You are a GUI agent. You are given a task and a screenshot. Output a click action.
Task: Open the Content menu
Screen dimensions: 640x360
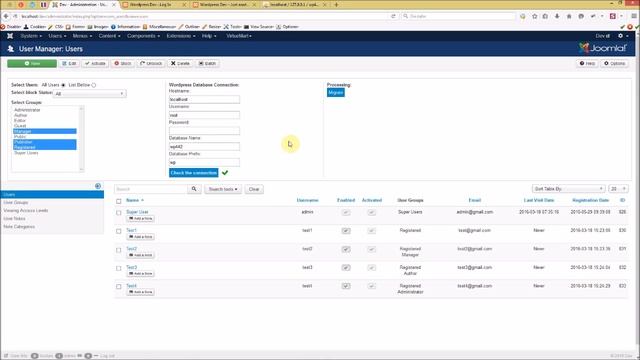click(x=109, y=36)
